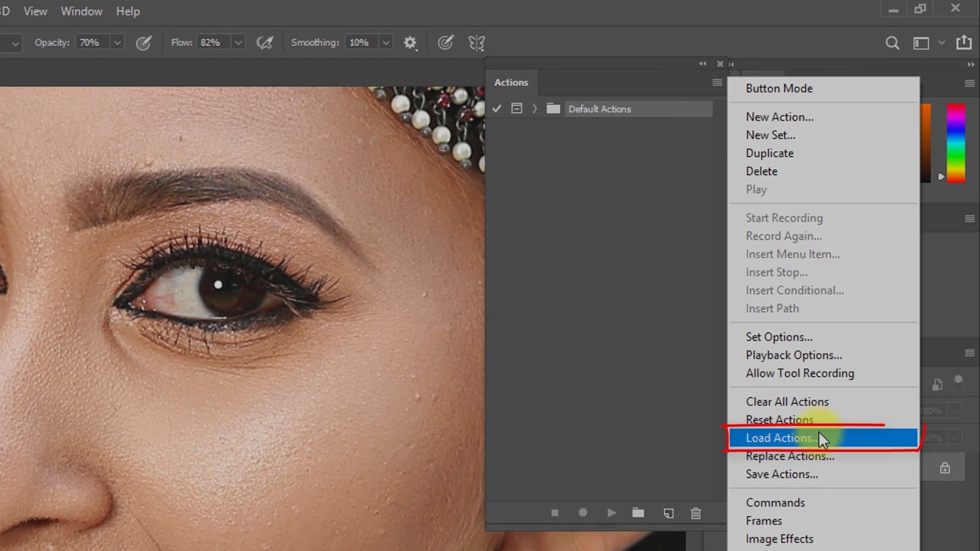Open the Flow dropdown arrow
980x551 pixels.
238,43
